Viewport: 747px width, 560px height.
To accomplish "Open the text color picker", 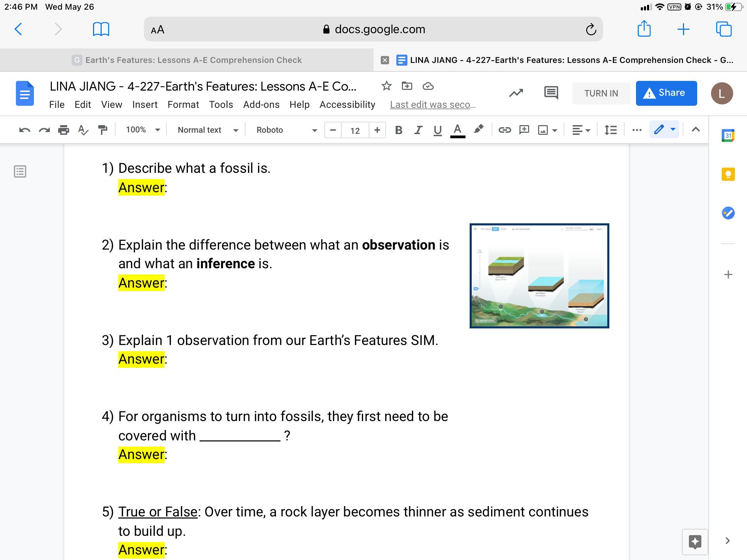I will (457, 130).
